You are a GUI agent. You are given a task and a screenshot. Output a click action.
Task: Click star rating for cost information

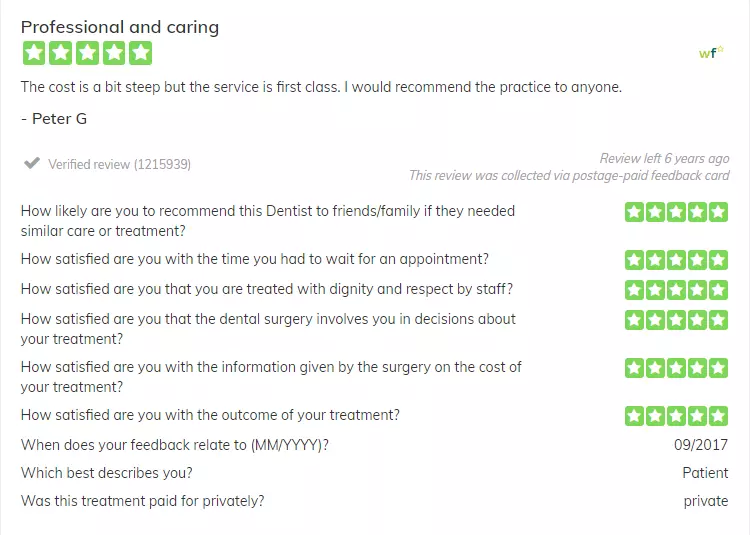(676, 368)
